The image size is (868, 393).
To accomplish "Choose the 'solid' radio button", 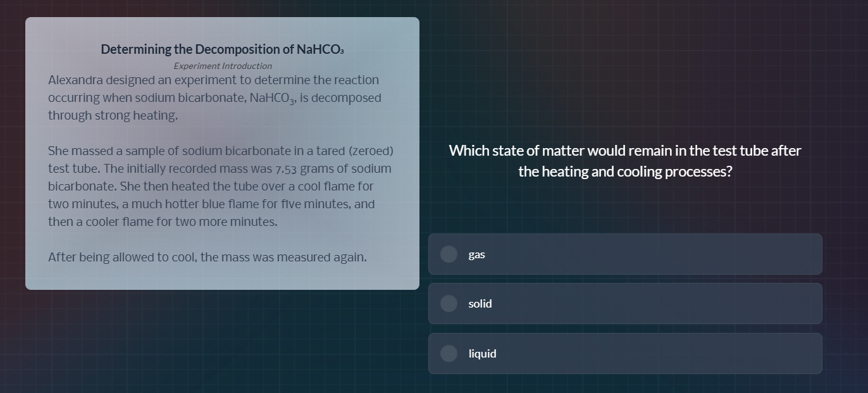I will pos(449,304).
